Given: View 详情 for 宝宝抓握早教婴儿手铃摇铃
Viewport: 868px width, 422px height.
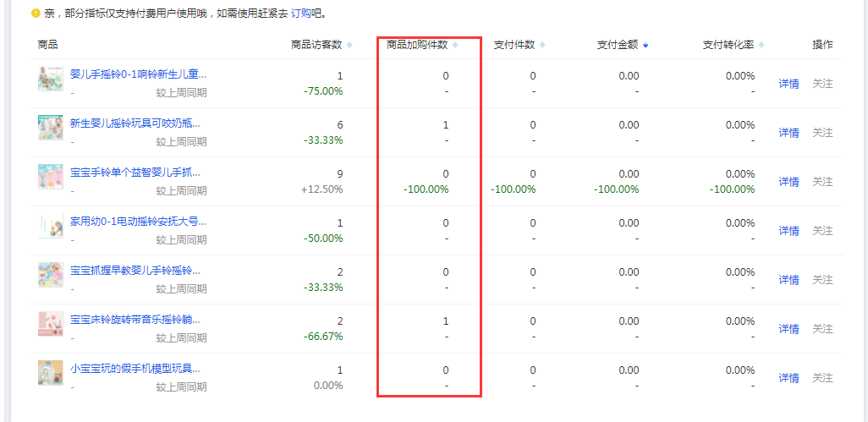Looking at the screenshot, I should point(788,281).
